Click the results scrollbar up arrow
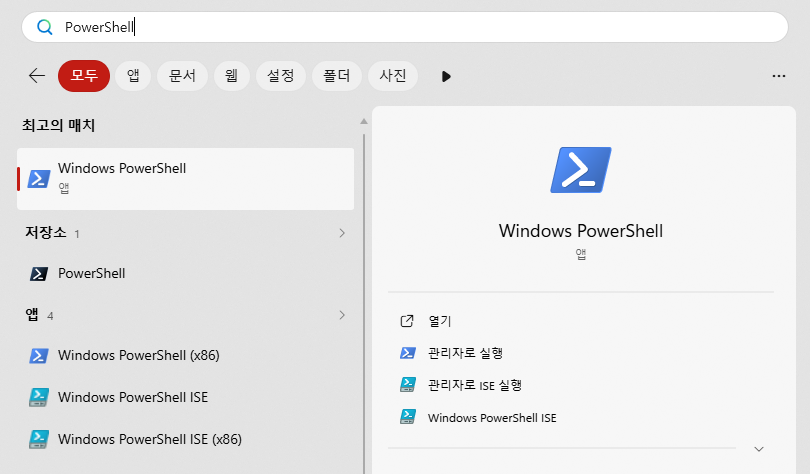This screenshot has width=810, height=474. (364, 121)
